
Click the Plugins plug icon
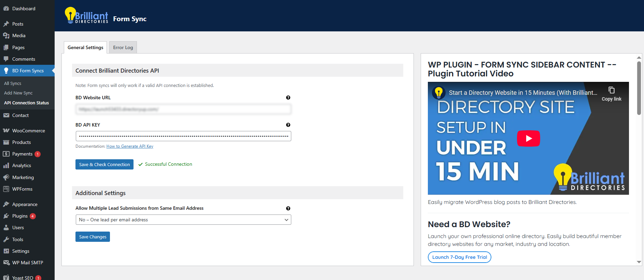[6, 216]
